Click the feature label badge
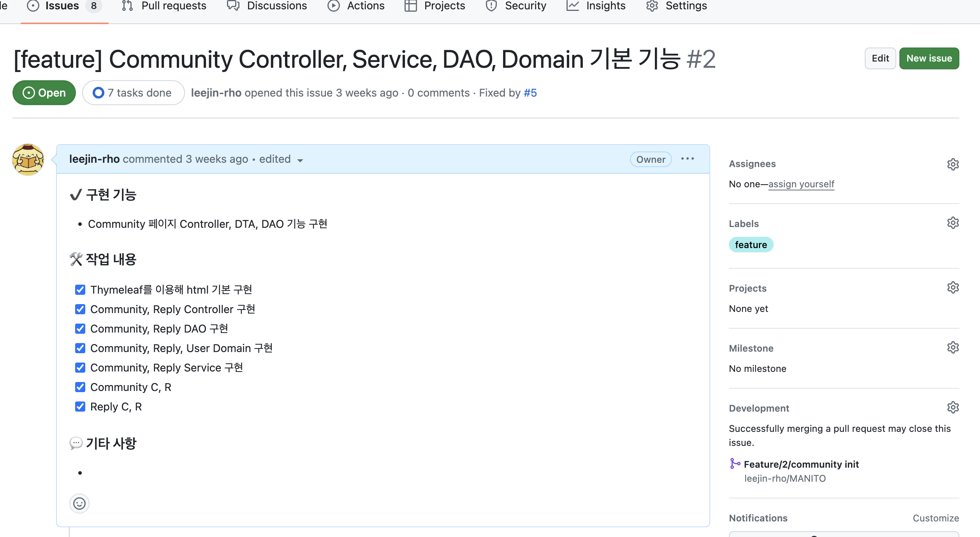The height and width of the screenshot is (537, 980). click(x=751, y=245)
